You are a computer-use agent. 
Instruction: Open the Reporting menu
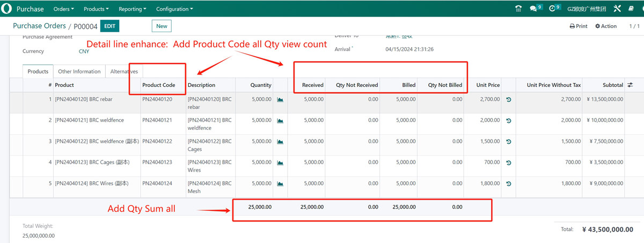click(x=132, y=9)
